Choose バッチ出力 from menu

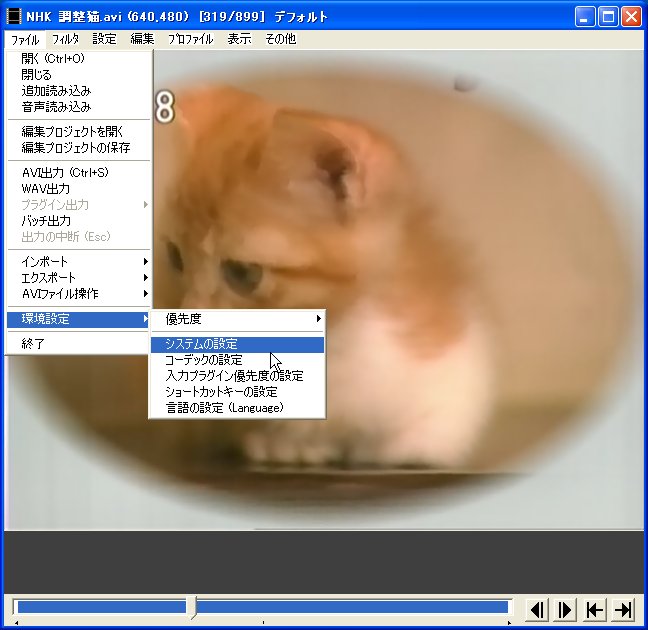tap(79, 221)
